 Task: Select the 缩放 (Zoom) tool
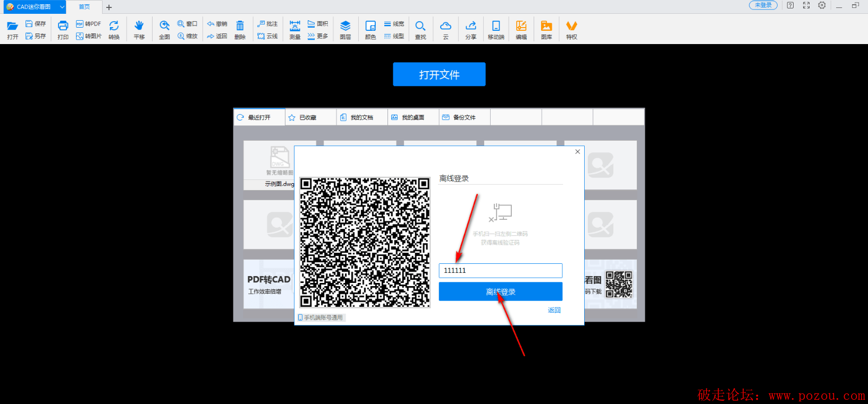187,36
